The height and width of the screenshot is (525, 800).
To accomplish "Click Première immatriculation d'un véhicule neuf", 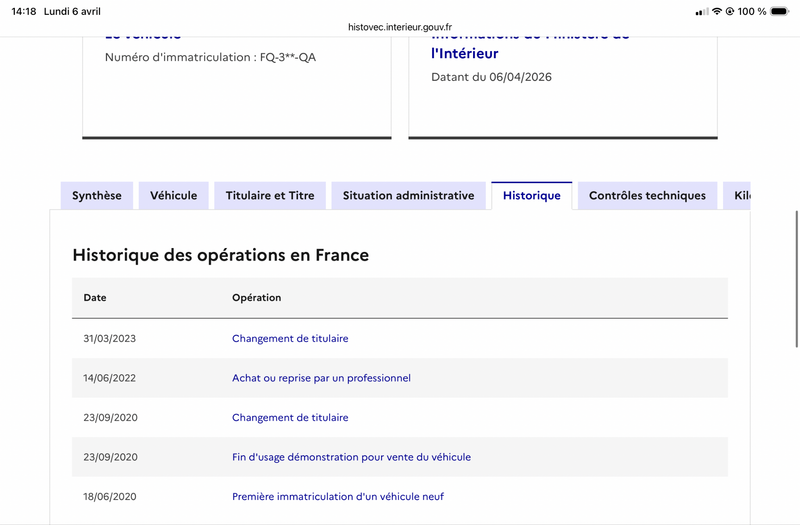I will [x=338, y=497].
